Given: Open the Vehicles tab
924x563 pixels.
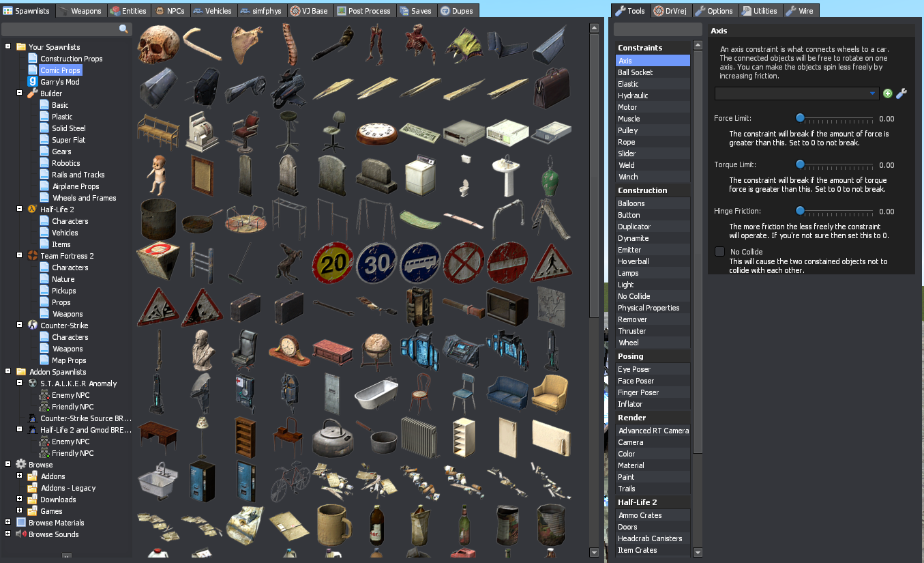Looking at the screenshot, I should 212,10.
